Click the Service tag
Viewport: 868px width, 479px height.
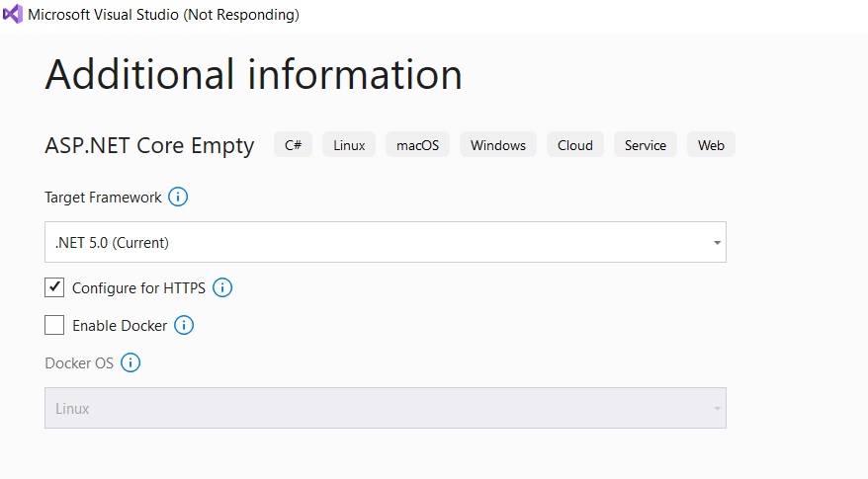click(646, 145)
